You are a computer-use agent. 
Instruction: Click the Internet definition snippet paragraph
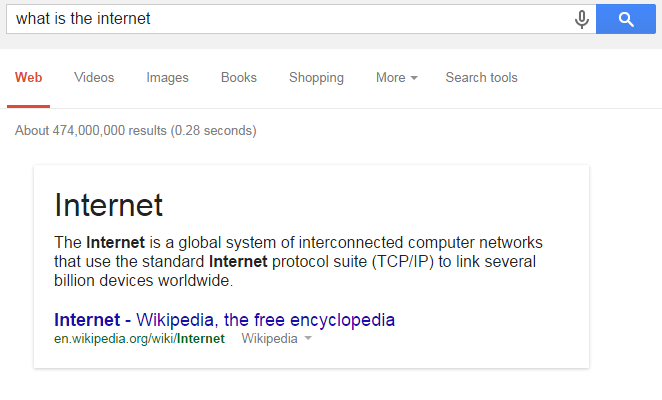pos(298,261)
